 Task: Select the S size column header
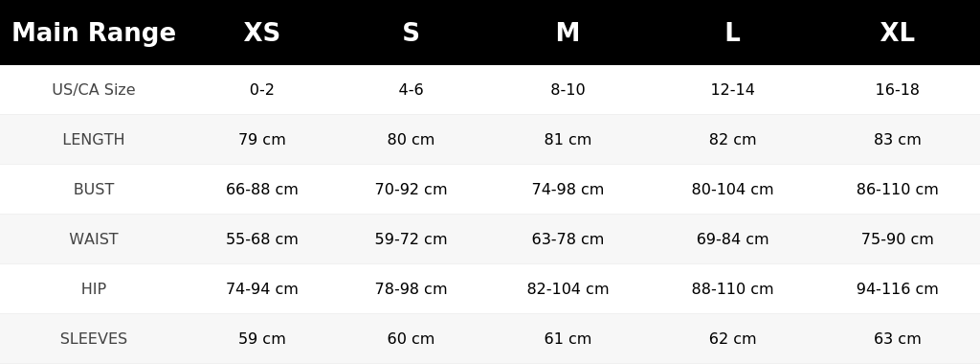411,33
